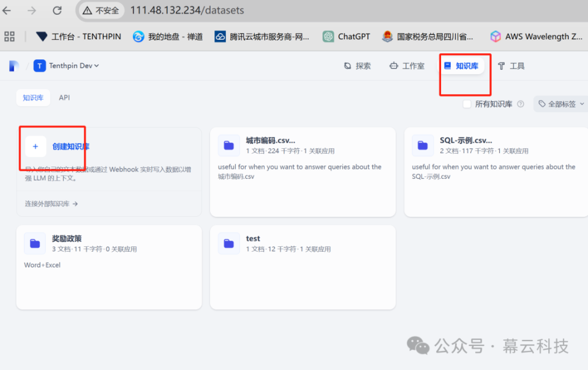Screen dimensions: 588x370
Task: Click the folder icon on SQL-示例.csv card
Action: coord(422,145)
